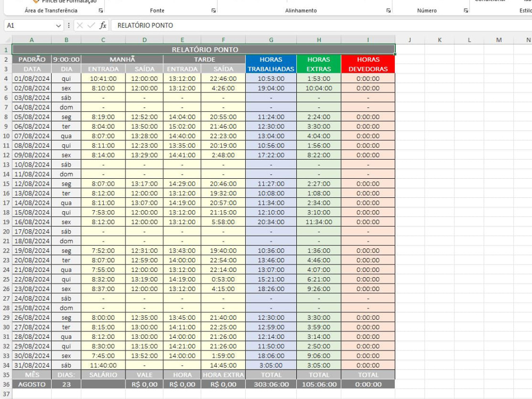Open the Alinhamento group dialog launcher
This screenshot has height=399, width=532.
coord(388,11)
